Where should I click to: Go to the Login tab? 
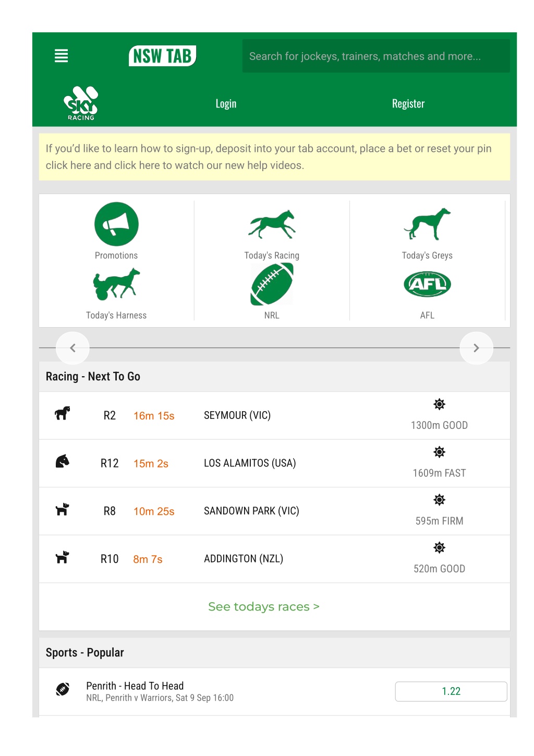226,104
